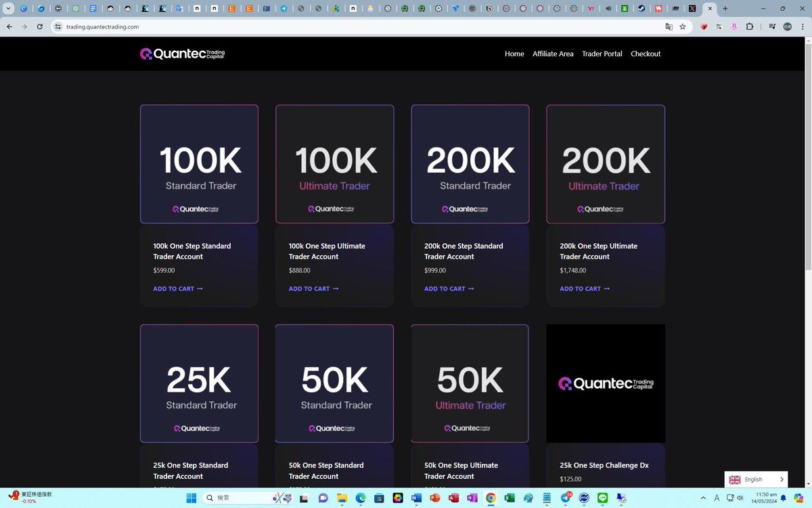Screen dimensions: 812x508
Task: Close the current active tab
Action: [x=710, y=9]
